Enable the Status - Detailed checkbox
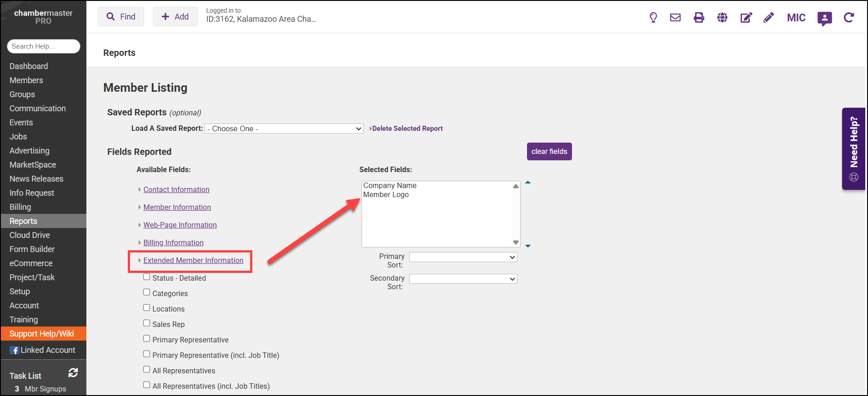The height and width of the screenshot is (396, 868). 147,277
